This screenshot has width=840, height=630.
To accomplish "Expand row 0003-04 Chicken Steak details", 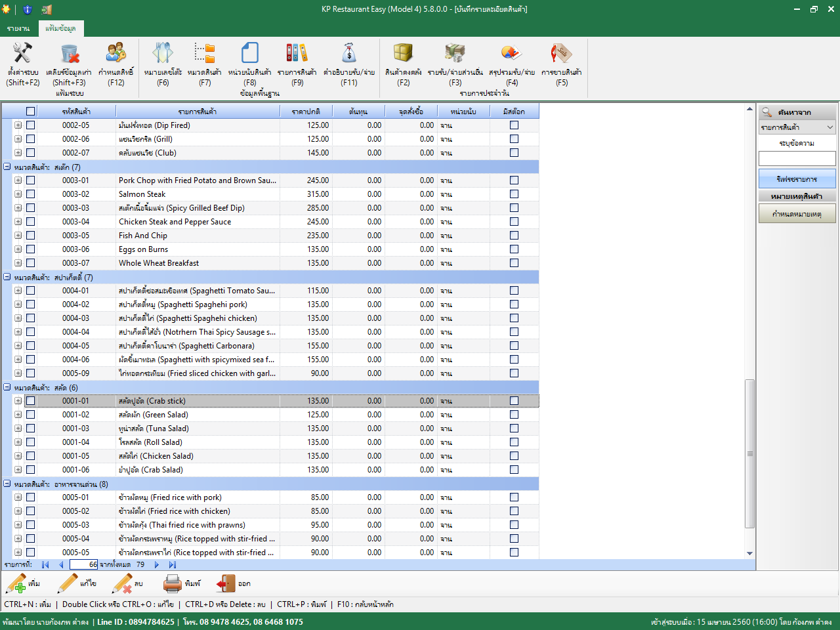I will [x=18, y=222].
